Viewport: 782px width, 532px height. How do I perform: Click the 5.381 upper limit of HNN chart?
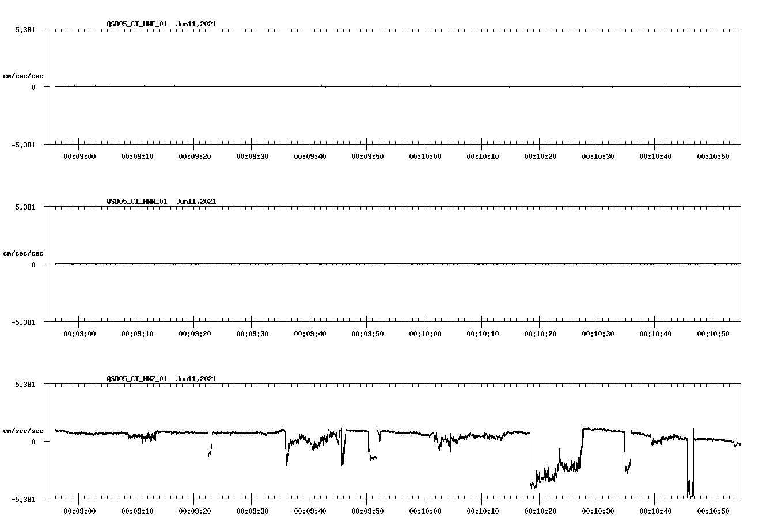point(25,207)
